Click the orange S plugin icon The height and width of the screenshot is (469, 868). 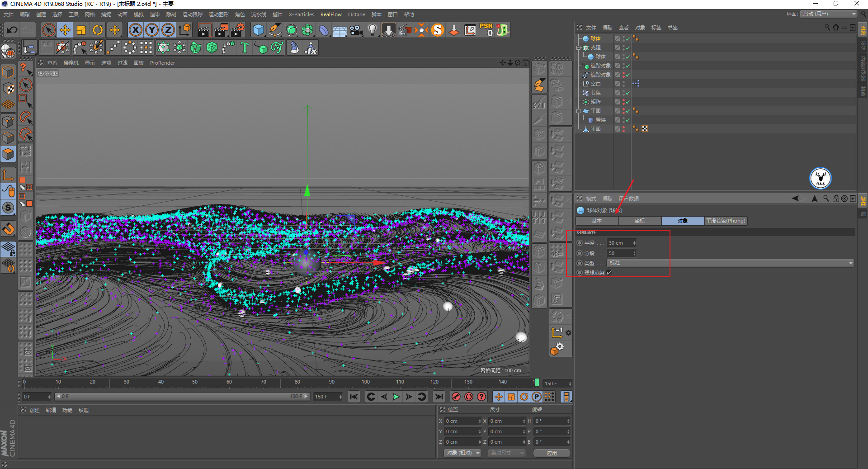[x=438, y=30]
